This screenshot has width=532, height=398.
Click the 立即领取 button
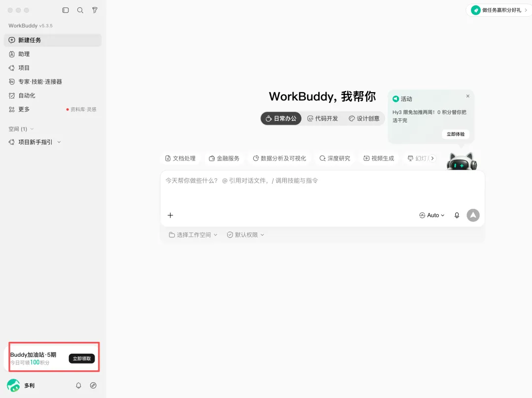(82, 359)
